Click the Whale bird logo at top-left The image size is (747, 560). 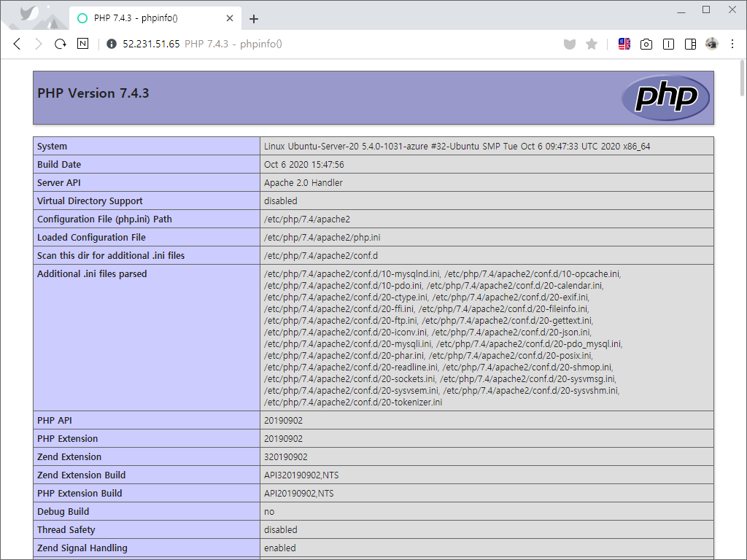tap(29, 13)
